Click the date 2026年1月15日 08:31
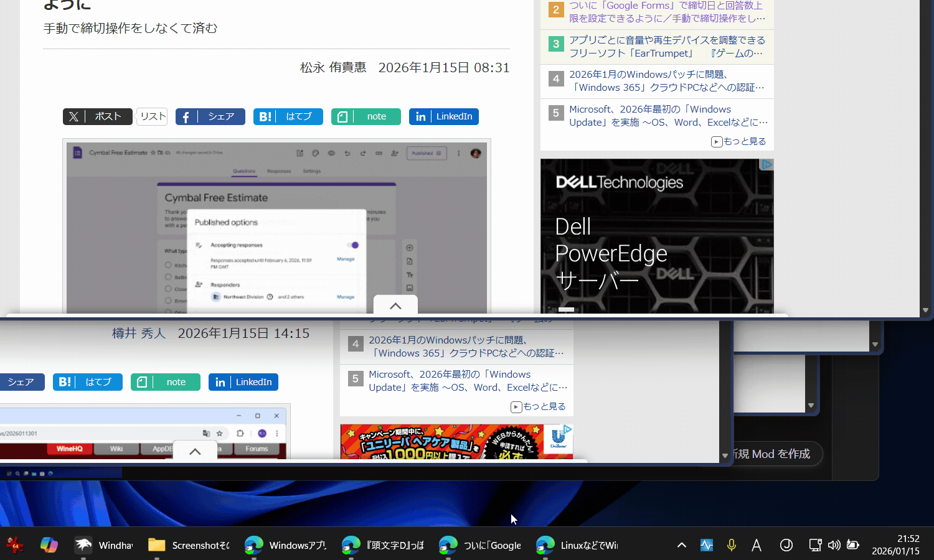934x560 pixels. click(x=444, y=67)
